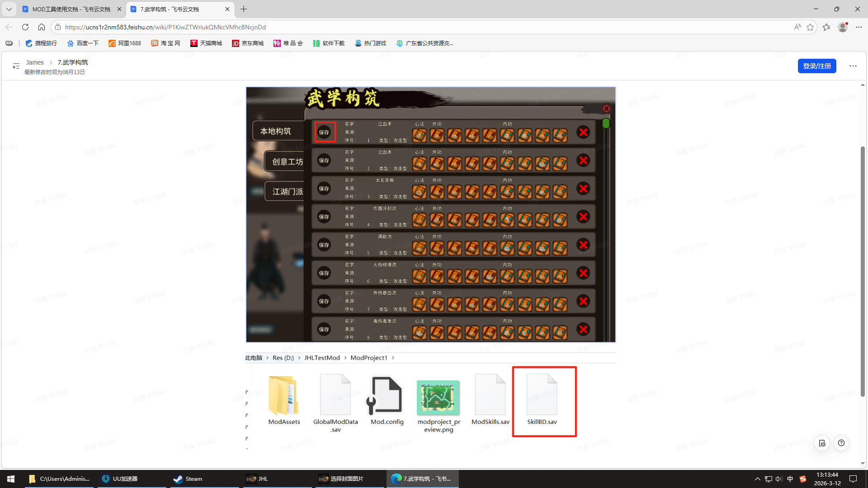Click the page vertical scrollbar thumb
The height and width of the screenshot is (488, 868).
point(863,271)
